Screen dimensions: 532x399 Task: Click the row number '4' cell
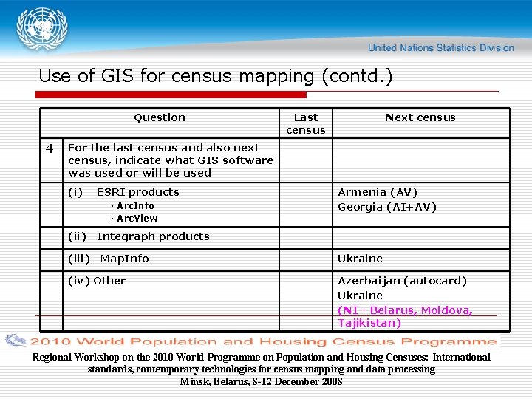(50, 149)
